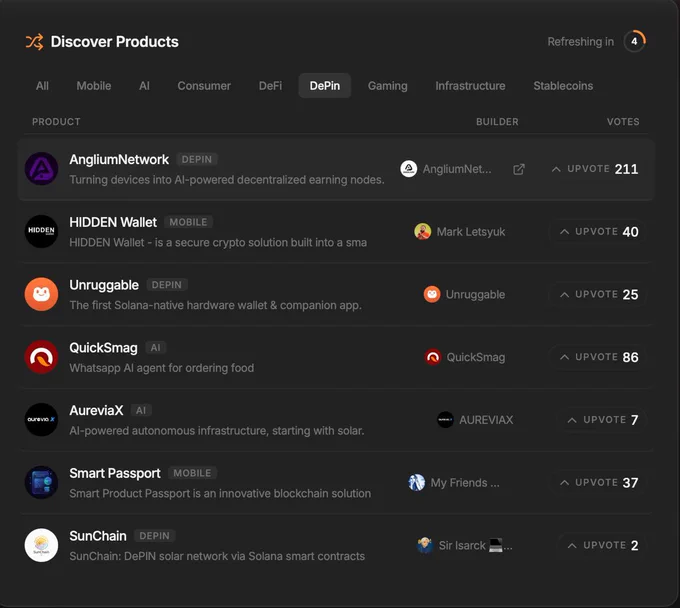Image resolution: width=680 pixels, height=608 pixels.
Task: Upvote HIDDEN Wallet with 40 votes
Action: tap(599, 232)
